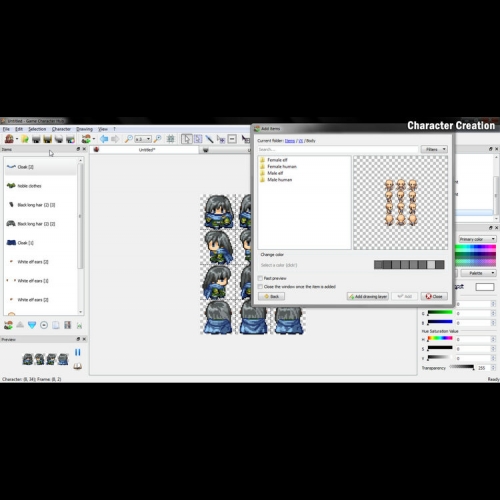Click the page icon below Items list
Screen dimensions: 500x500
[56, 325]
